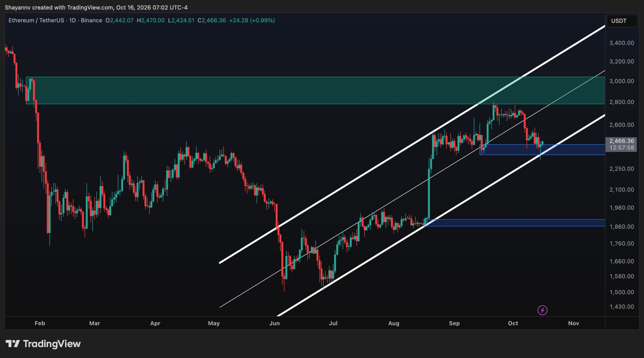Click the Sep label on time axis
This screenshot has width=644, height=358.
(454, 323)
